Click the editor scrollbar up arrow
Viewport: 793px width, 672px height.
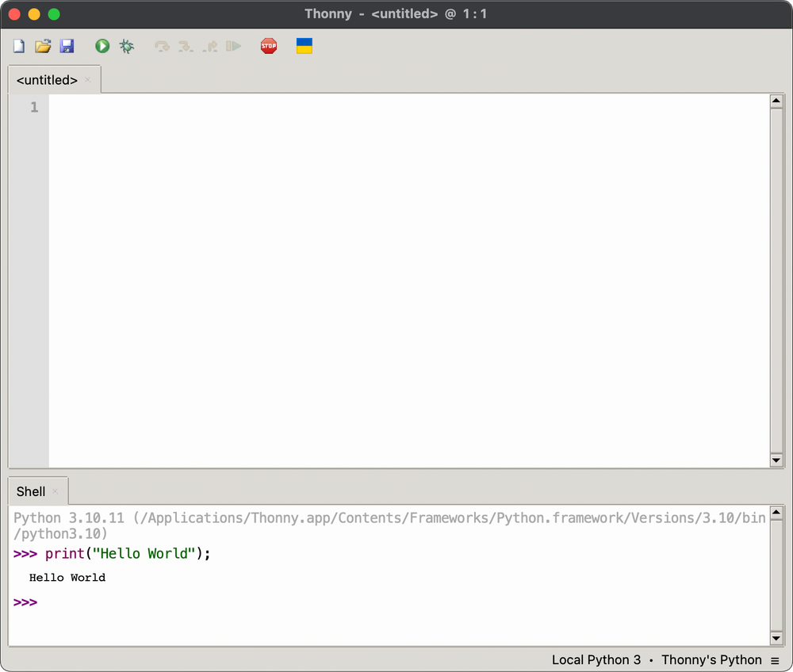click(777, 99)
